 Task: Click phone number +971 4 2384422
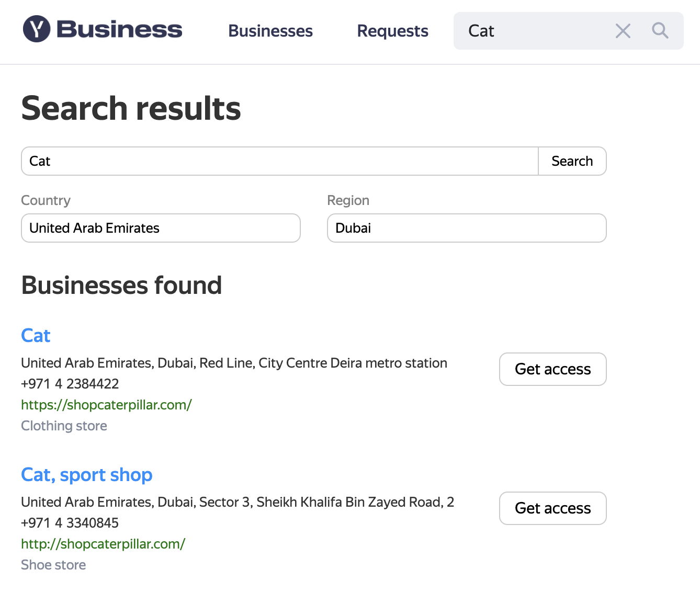70,384
